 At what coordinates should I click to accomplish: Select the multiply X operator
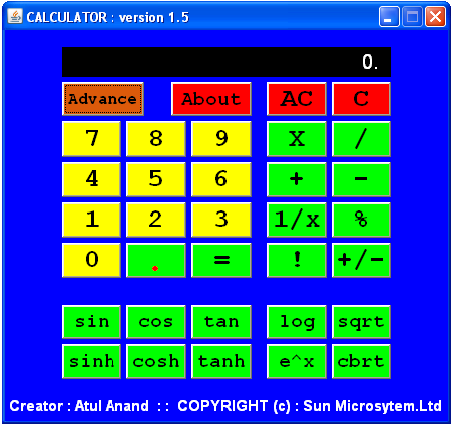(297, 139)
